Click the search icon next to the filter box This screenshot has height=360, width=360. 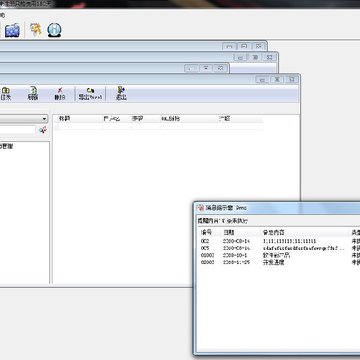click(x=43, y=130)
